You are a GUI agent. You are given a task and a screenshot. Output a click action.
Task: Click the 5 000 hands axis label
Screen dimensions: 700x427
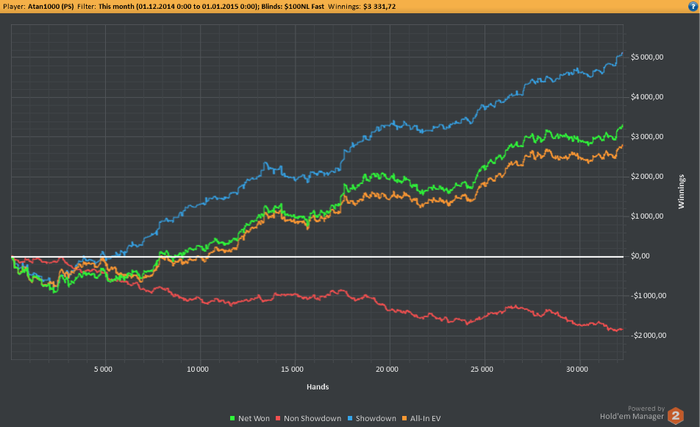click(103, 369)
